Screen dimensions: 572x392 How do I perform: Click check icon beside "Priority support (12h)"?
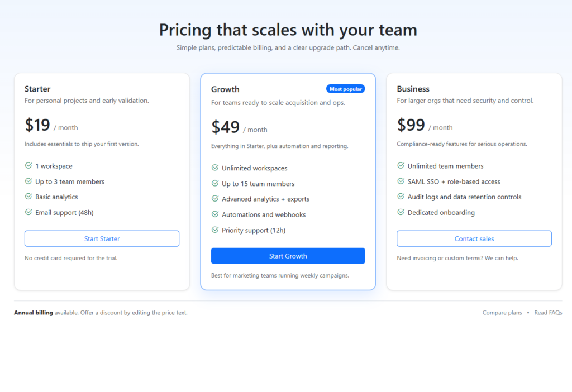(x=215, y=230)
